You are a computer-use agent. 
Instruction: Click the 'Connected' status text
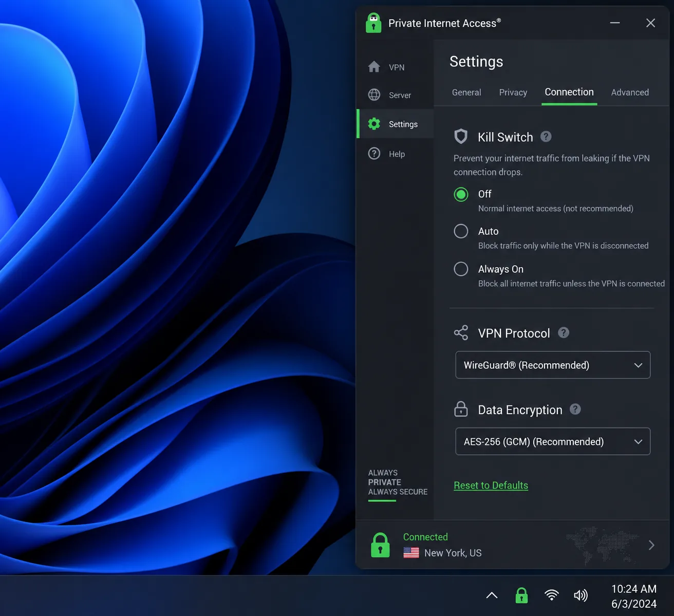tap(425, 537)
